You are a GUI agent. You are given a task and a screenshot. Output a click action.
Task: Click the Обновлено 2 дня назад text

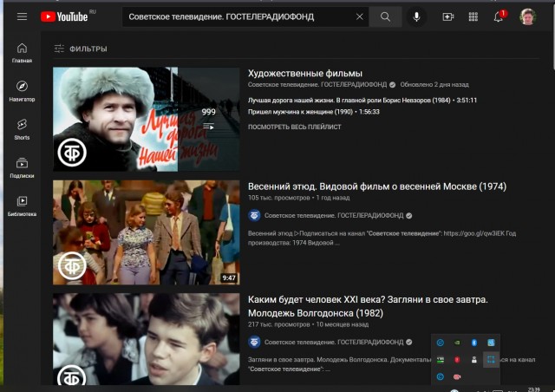click(434, 85)
